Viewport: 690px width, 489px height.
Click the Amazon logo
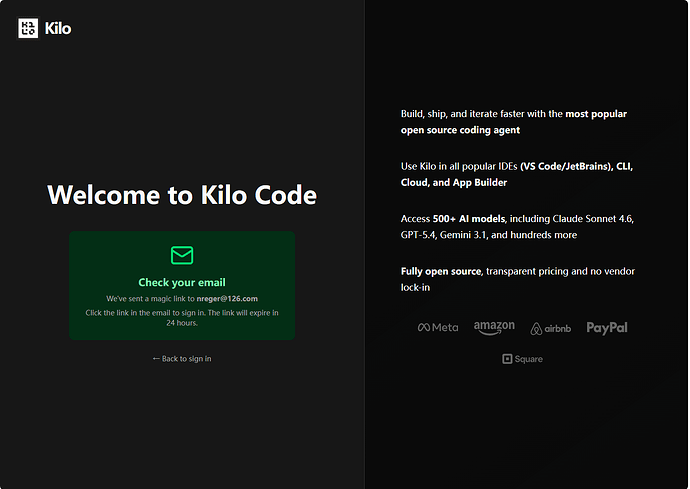tap(494, 327)
